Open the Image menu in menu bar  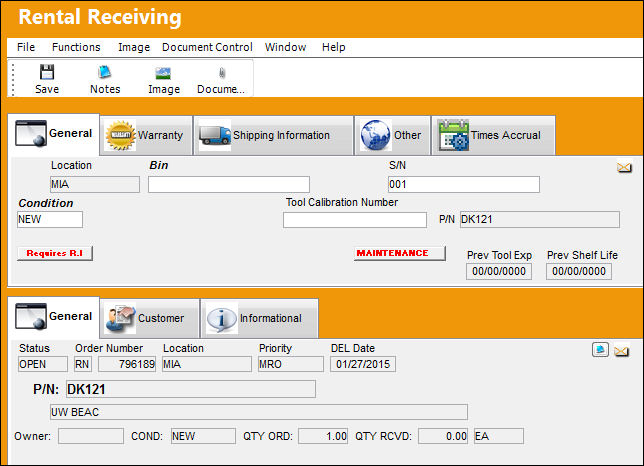point(134,47)
